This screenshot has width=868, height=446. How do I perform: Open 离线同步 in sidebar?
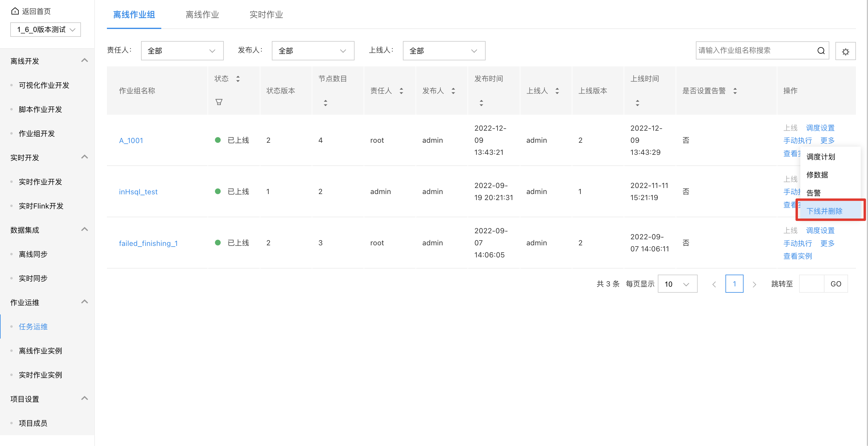pyautogui.click(x=33, y=254)
